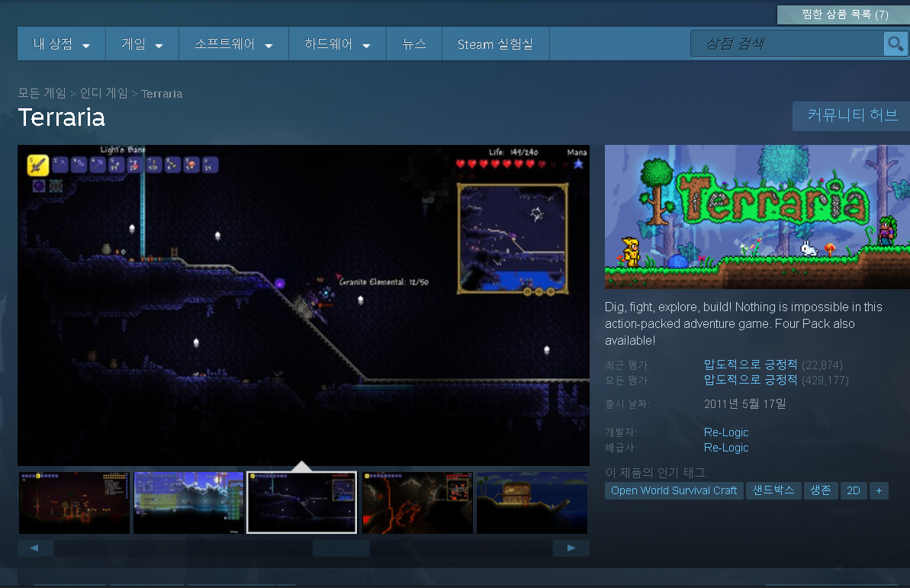Expand the 하드웨어 dropdown menu
Viewport: 910px width, 588px height.
coord(337,43)
